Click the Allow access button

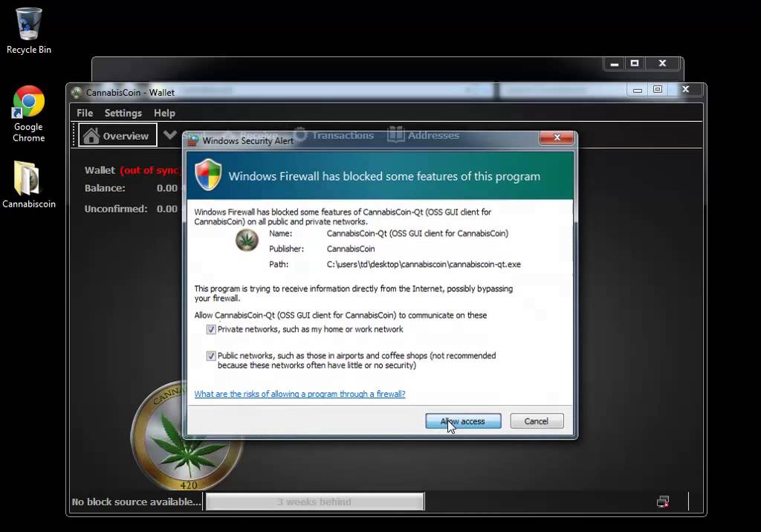[463, 421]
